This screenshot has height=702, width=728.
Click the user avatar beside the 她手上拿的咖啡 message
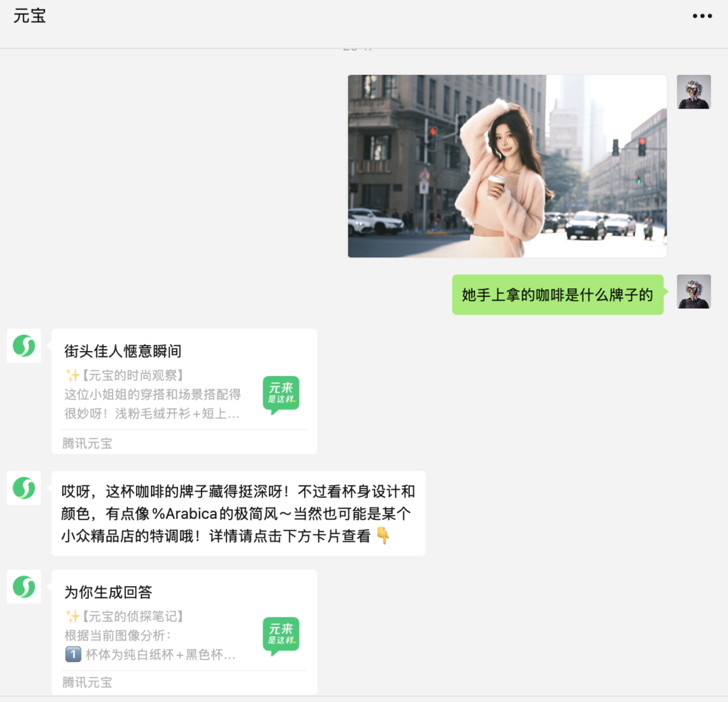(x=694, y=292)
